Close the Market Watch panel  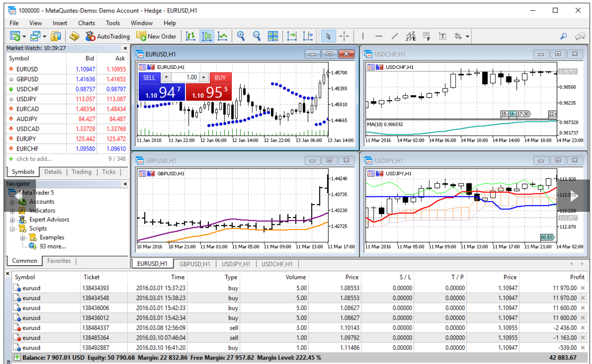(x=125, y=48)
